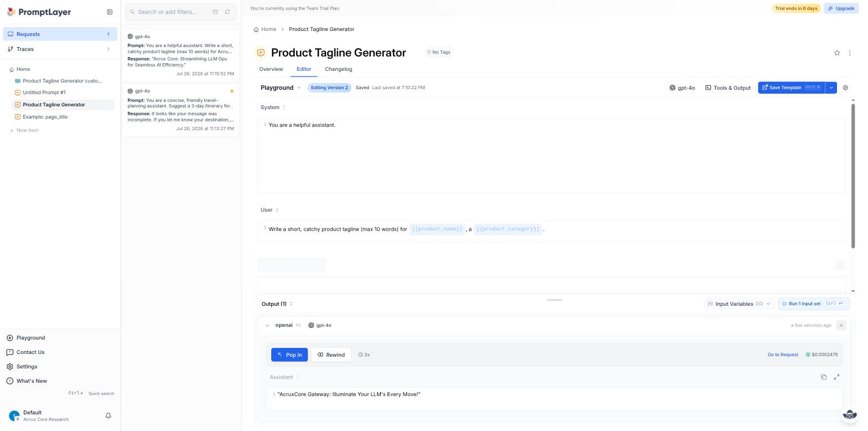This screenshot has width=868, height=431.
Task: Refresh the requests list
Action: click(x=227, y=12)
